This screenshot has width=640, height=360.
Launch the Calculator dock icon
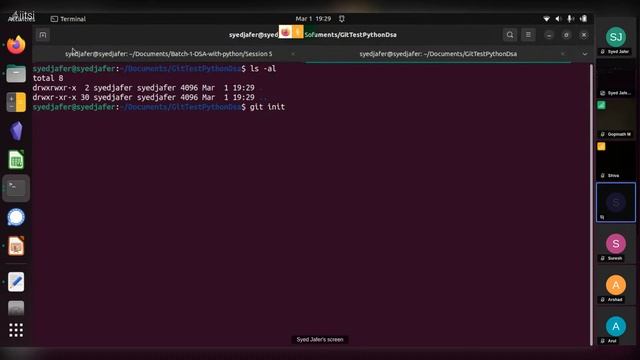coord(16,102)
